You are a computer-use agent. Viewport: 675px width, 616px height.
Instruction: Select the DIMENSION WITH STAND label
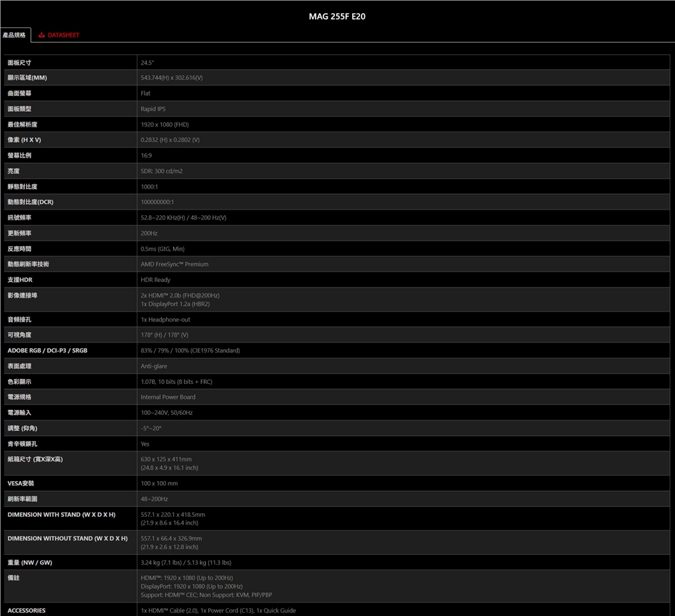click(61, 515)
